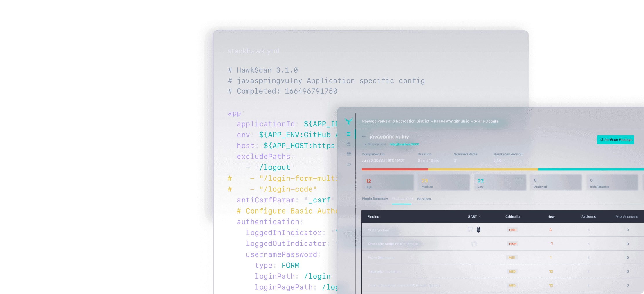Click the Re-Scan Findings button
Image resolution: width=644 pixels, height=294 pixels.
pos(615,140)
